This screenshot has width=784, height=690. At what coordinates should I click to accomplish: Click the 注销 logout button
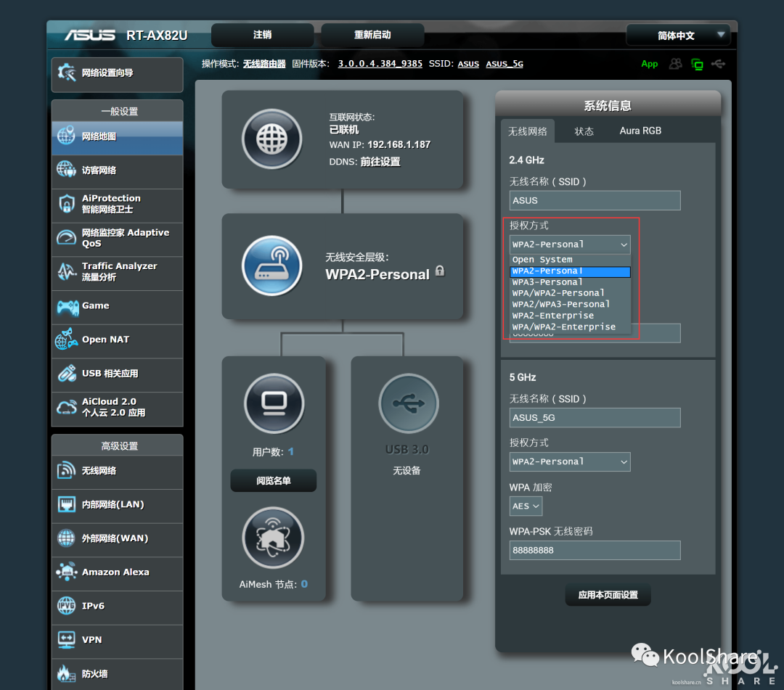coord(263,35)
